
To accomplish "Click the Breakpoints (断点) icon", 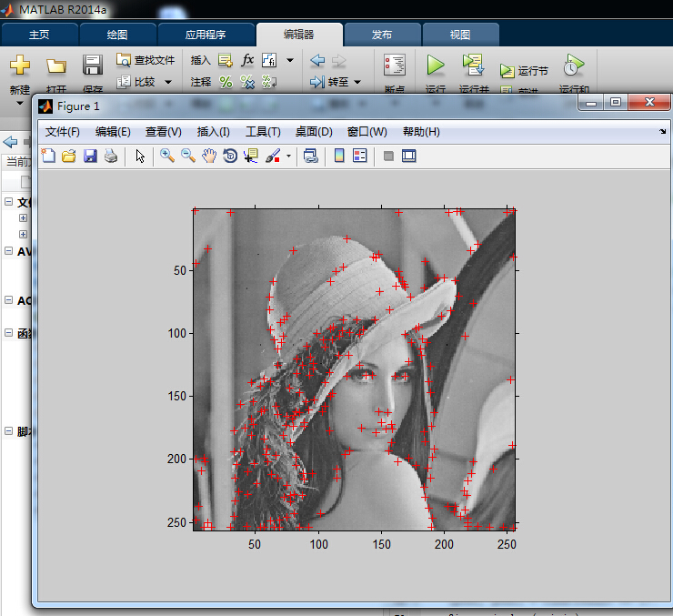I will point(395,66).
